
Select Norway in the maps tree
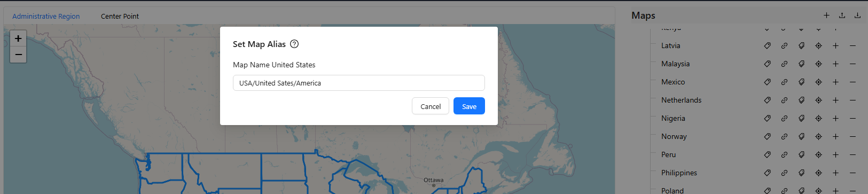(x=674, y=136)
